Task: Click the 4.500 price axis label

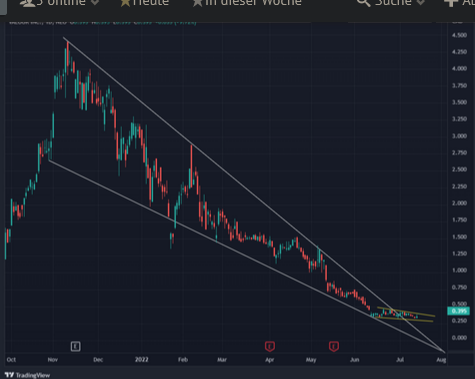Action: (459, 35)
